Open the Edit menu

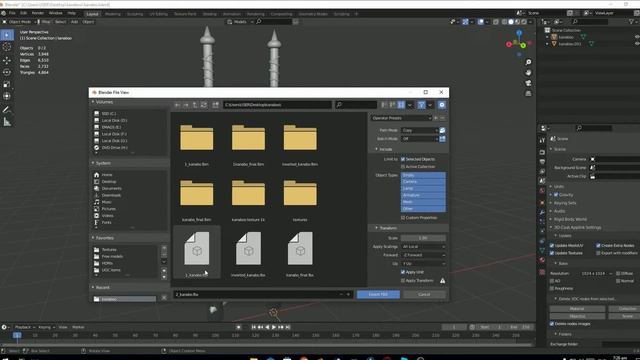point(23,13)
